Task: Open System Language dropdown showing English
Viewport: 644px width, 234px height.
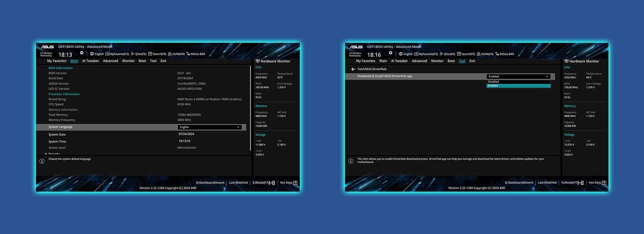Action: 209,127
